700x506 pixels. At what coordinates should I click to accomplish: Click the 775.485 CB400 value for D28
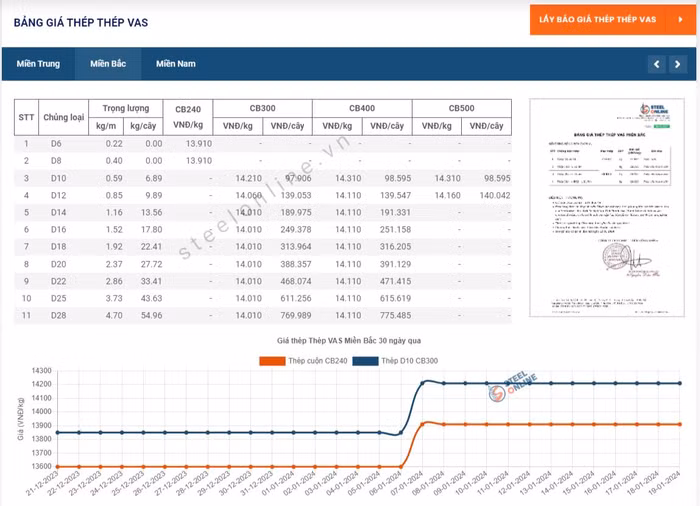[x=396, y=315]
